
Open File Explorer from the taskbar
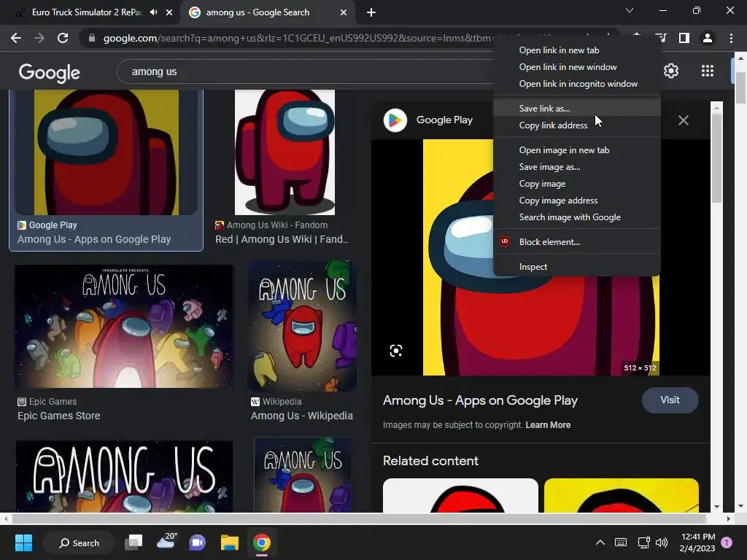coord(229,542)
